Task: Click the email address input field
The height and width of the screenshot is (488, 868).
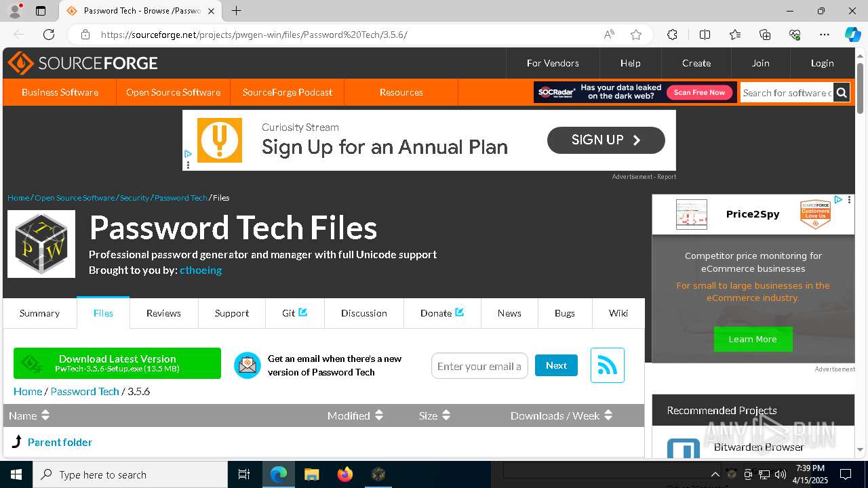Action: tap(479, 366)
